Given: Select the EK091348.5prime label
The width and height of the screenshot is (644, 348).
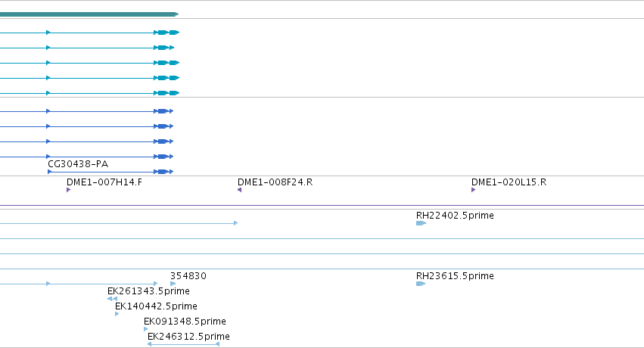Looking at the screenshot, I should [185, 322].
